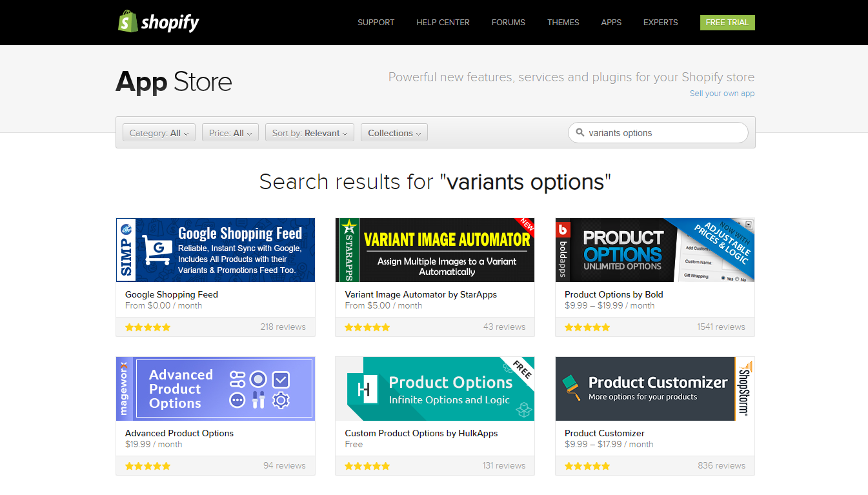This screenshot has width=868, height=495.
Task: Click the $9.99 – $19.99 / month price
Action: tap(610, 306)
